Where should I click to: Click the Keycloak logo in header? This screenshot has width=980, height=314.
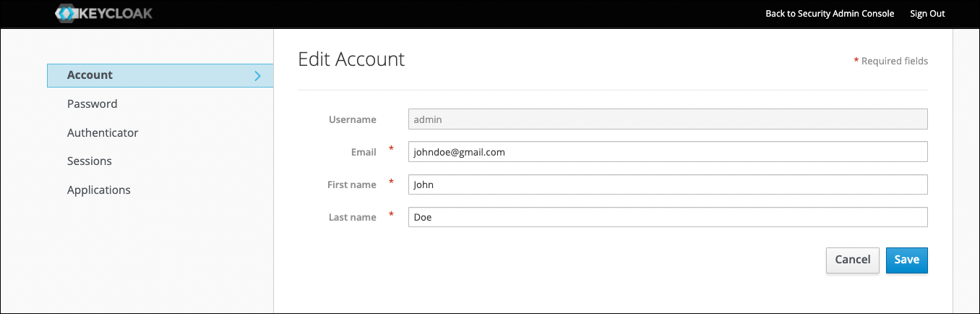click(103, 14)
